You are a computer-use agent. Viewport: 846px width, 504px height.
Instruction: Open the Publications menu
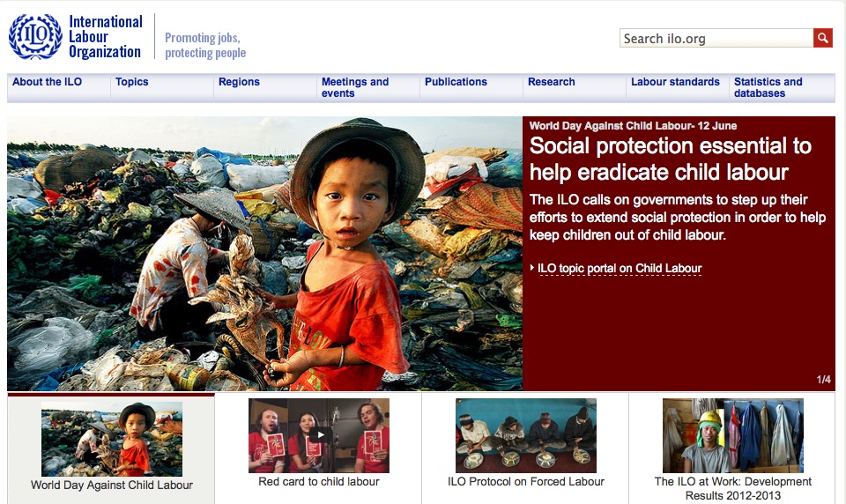tap(456, 82)
